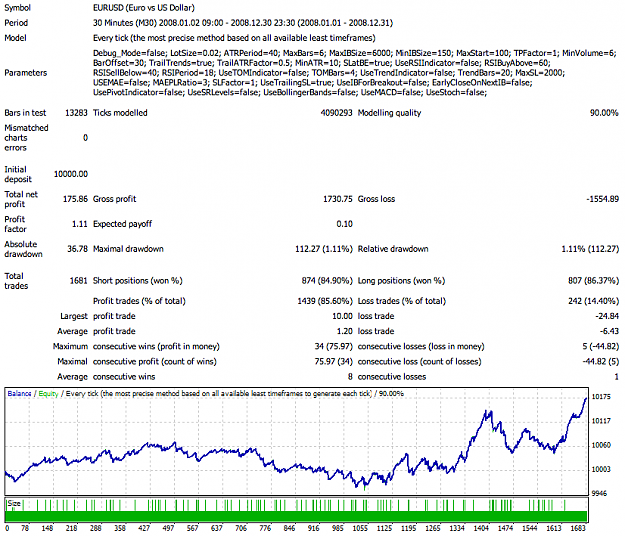The image size is (625, 536).
Task: Select the Total trades value 1681
Action: click(79, 281)
